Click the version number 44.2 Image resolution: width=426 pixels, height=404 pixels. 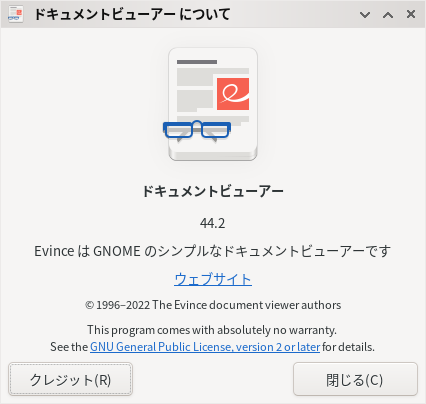213,223
